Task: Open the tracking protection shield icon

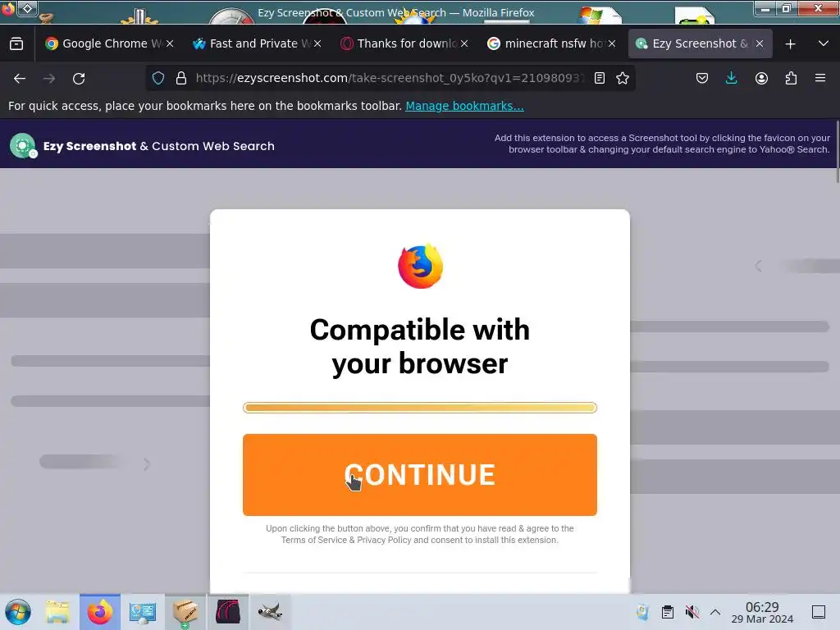Action: [158, 78]
